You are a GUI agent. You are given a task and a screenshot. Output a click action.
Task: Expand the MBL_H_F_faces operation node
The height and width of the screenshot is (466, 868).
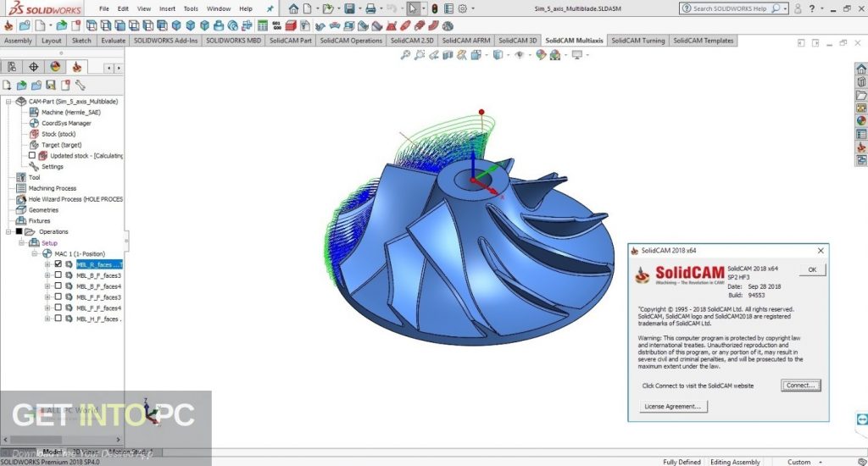[47, 319]
